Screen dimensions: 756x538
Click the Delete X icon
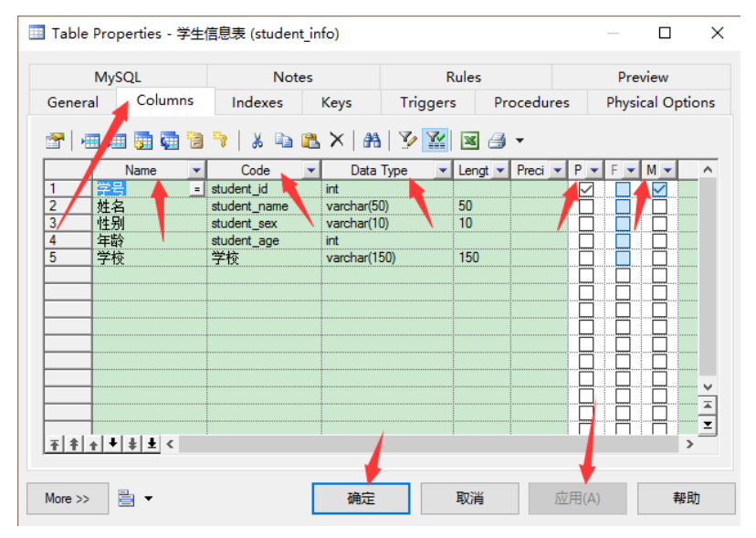coord(337,141)
